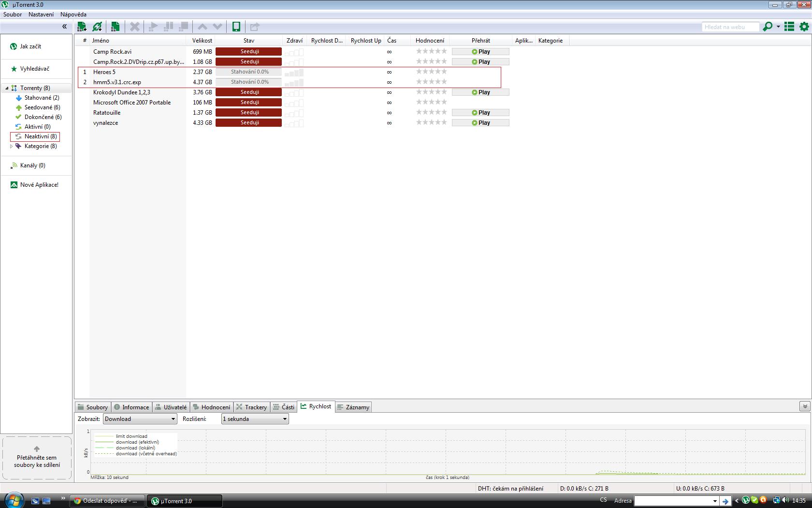The height and width of the screenshot is (508, 812).
Task: Switch to Chrome Odeslat odpověď taskbar item
Action: coord(107,501)
